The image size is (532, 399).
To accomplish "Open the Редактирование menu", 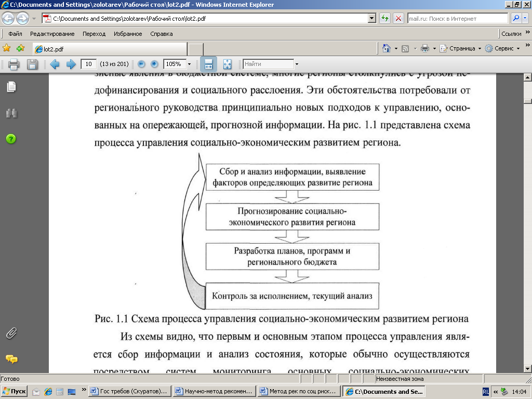I will [52, 34].
